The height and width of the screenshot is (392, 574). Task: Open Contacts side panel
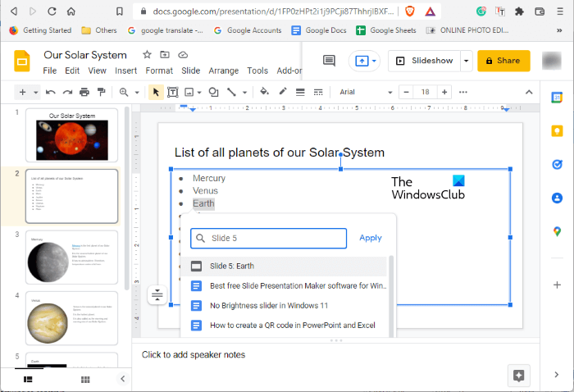[557, 198]
